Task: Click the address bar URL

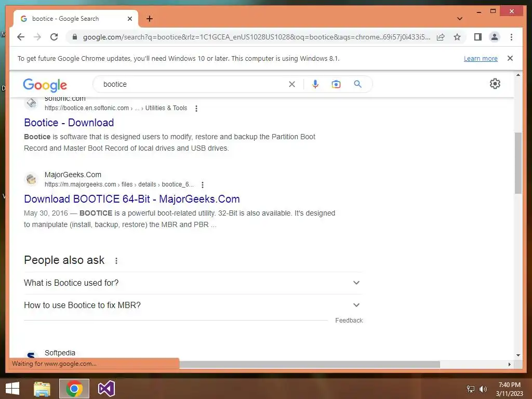Action: [x=257, y=37]
